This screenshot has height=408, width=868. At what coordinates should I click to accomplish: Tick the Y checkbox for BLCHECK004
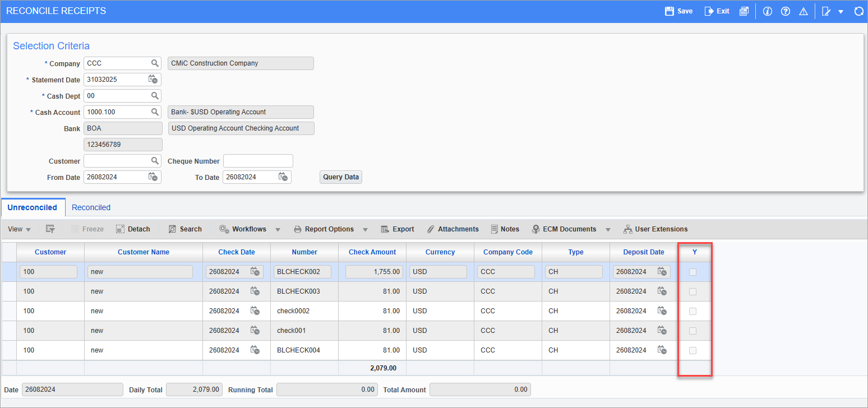point(692,350)
